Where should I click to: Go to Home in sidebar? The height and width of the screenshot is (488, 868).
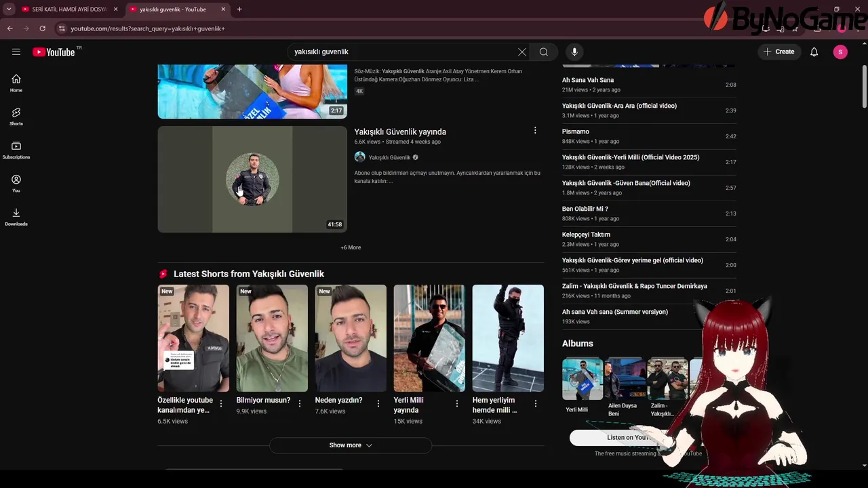(16, 83)
